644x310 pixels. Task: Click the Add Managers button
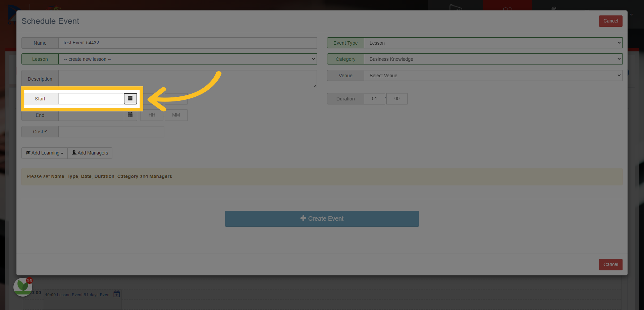click(x=90, y=153)
